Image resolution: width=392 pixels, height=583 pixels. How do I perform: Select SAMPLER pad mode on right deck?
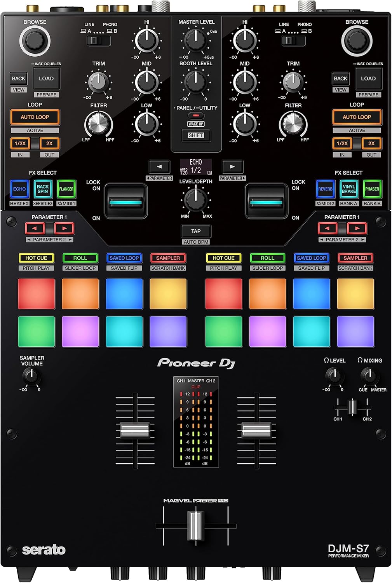355,258
